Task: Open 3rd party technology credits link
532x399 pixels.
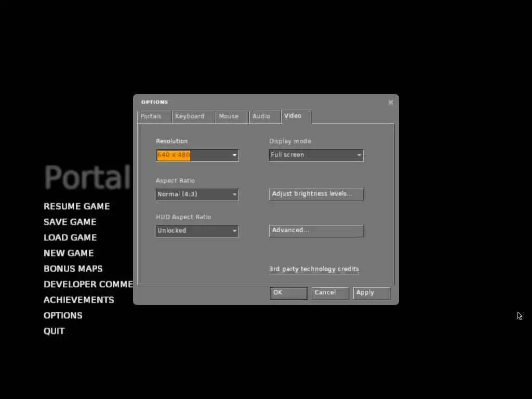Action: 314,270
